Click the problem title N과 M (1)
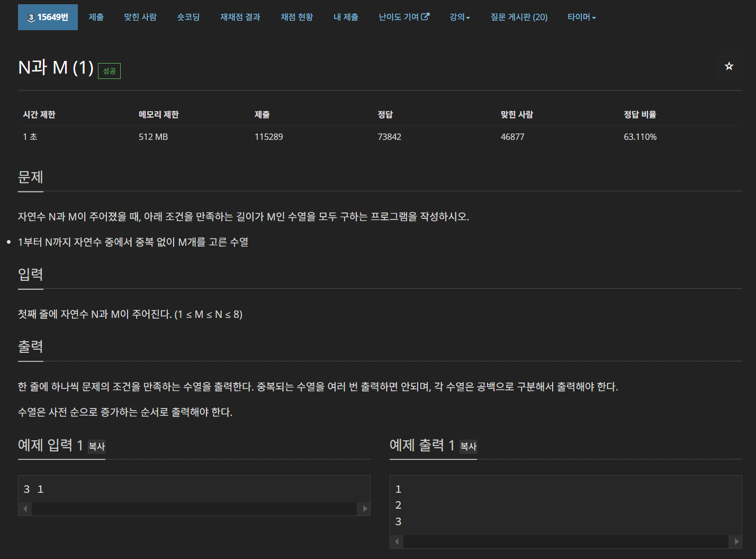756x559 pixels. coord(56,67)
